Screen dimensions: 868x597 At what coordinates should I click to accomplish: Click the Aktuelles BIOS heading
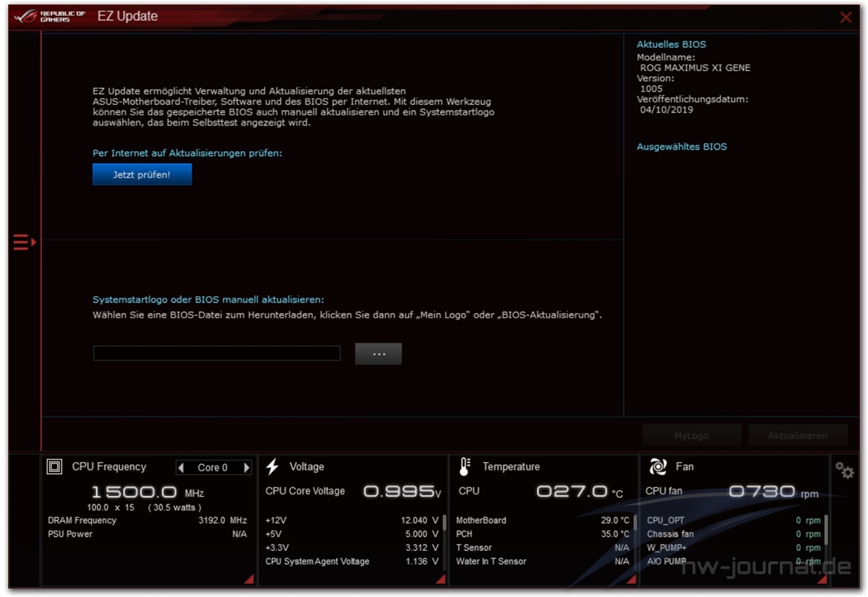[671, 44]
